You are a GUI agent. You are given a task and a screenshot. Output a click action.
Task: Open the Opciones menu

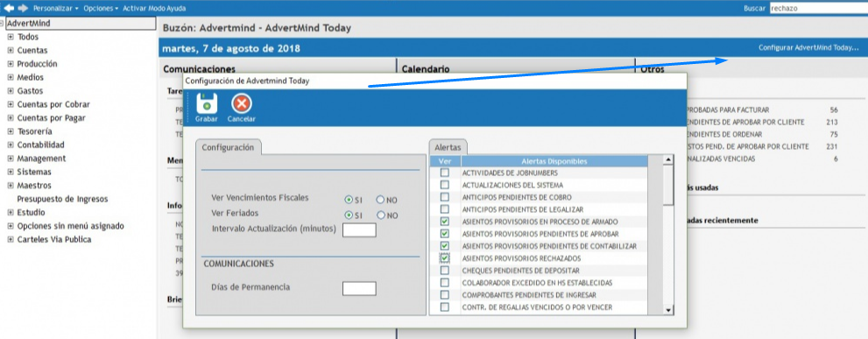pyautogui.click(x=101, y=8)
